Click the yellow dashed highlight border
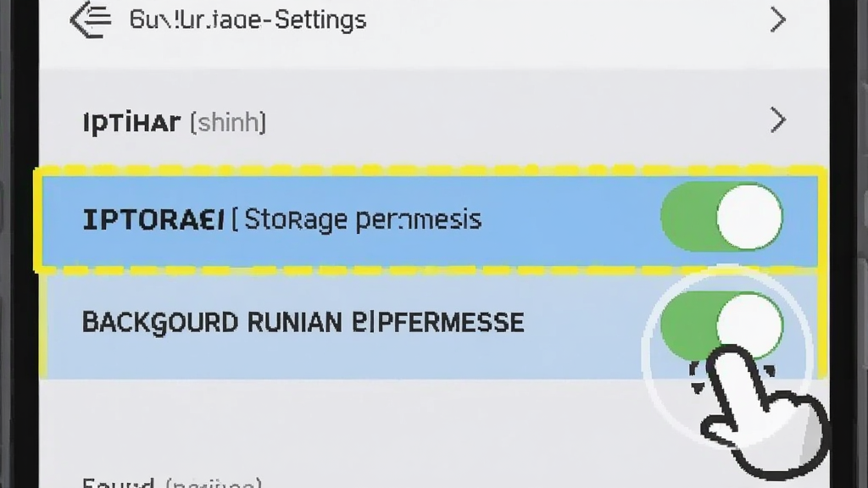The width and height of the screenshot is (868, 488). [x=431, y=169]
